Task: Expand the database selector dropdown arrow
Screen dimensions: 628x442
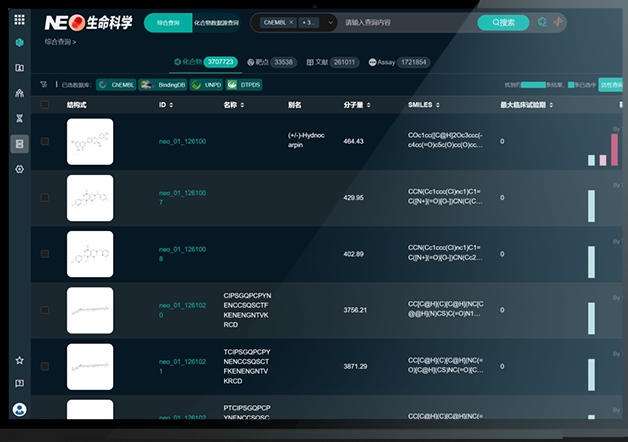Action: pyautogui.click(x=331, y=22)
